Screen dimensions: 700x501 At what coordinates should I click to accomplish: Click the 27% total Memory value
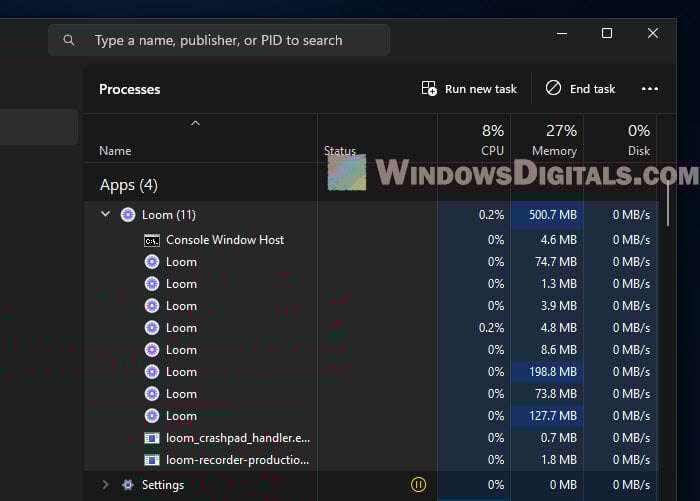point(561,131)
